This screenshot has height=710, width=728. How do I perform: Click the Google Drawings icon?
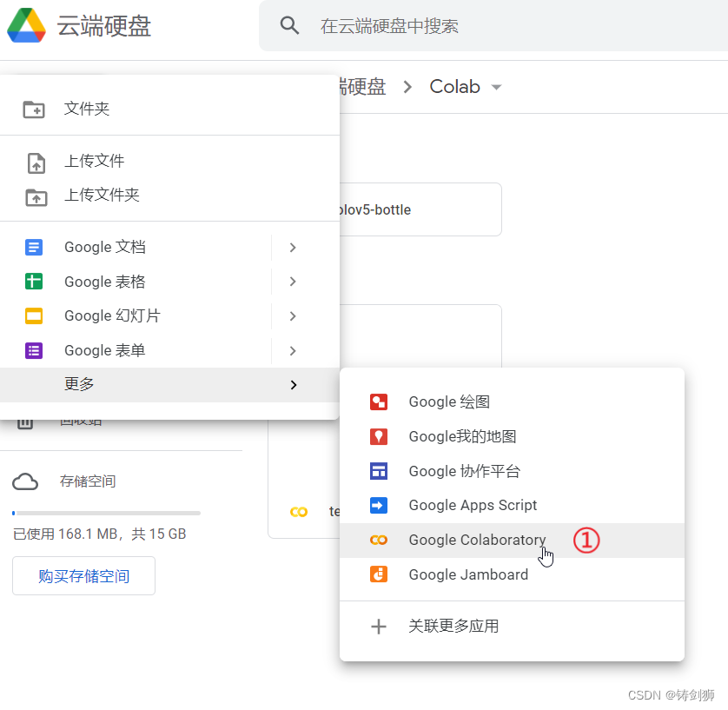tap(379, 401)
